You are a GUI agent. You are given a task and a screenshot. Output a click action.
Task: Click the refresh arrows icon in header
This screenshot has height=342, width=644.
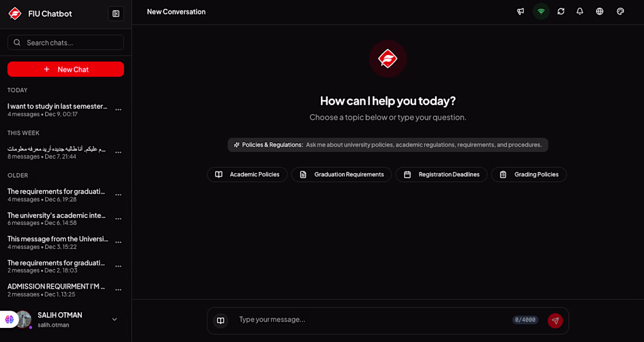click(x=561, y=12)
